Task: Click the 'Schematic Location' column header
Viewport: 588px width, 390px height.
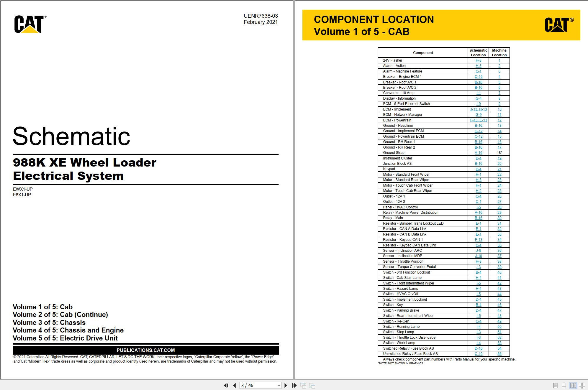Action: click(478, 53)
